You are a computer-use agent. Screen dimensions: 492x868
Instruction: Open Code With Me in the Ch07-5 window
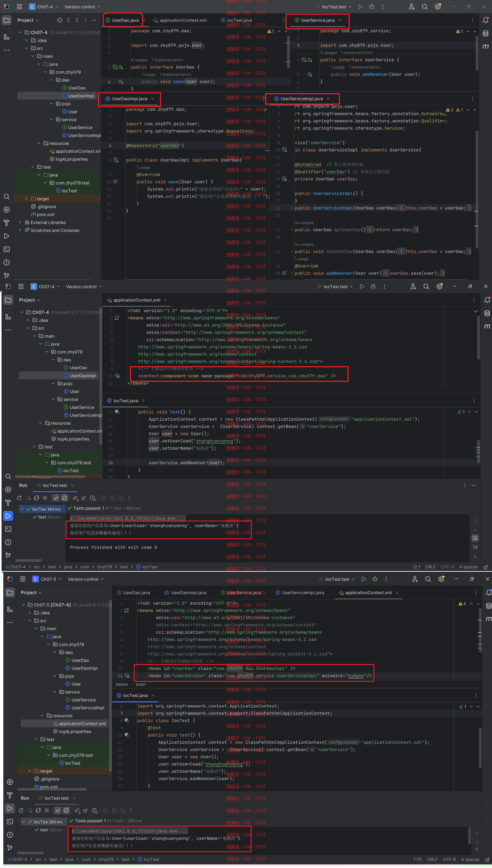pyautogui.click(x=415, y=579)
